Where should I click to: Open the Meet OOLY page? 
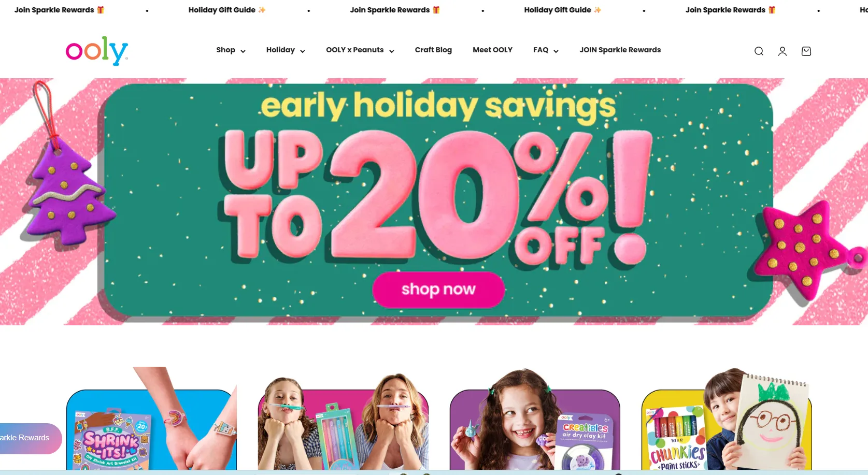tap(492, 50)
